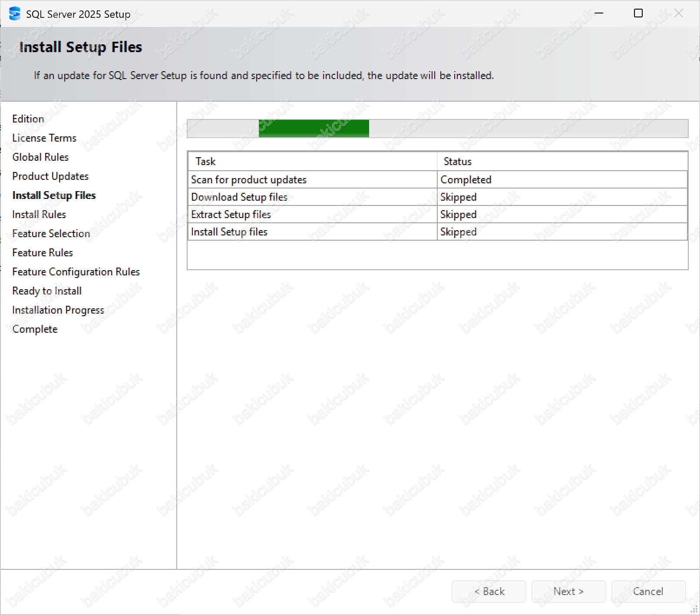Select the Extract Setup files row
The width and height of the screenshot is (700, 615).
[x=231, y=215]
